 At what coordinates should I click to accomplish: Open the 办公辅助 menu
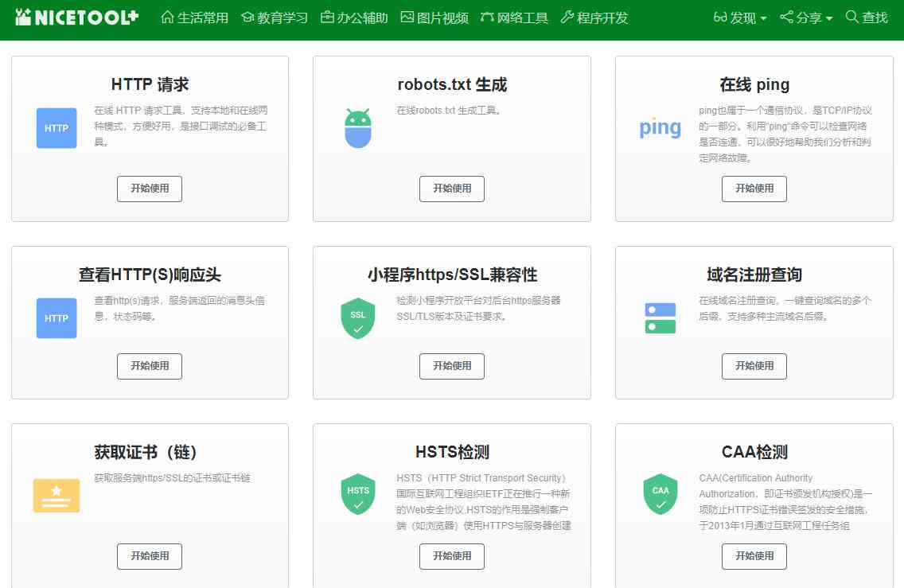(x=354, y=18)
